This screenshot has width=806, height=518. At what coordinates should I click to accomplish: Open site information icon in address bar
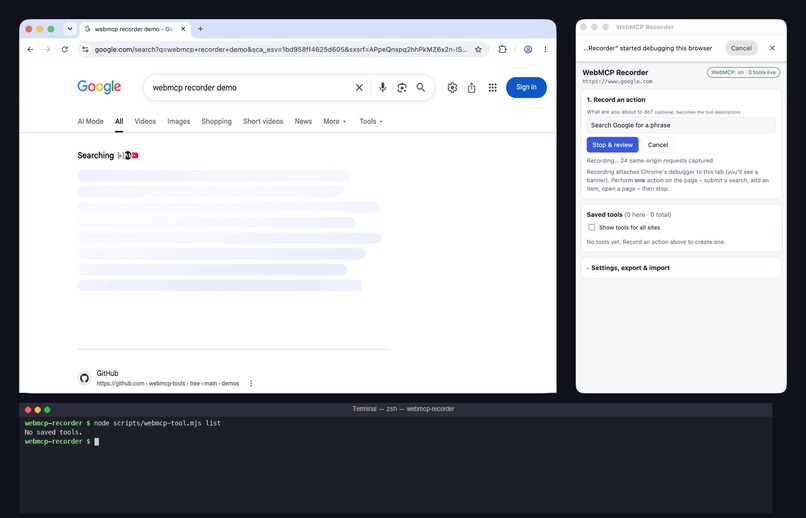pyautogui.click(x=85, y=49)
